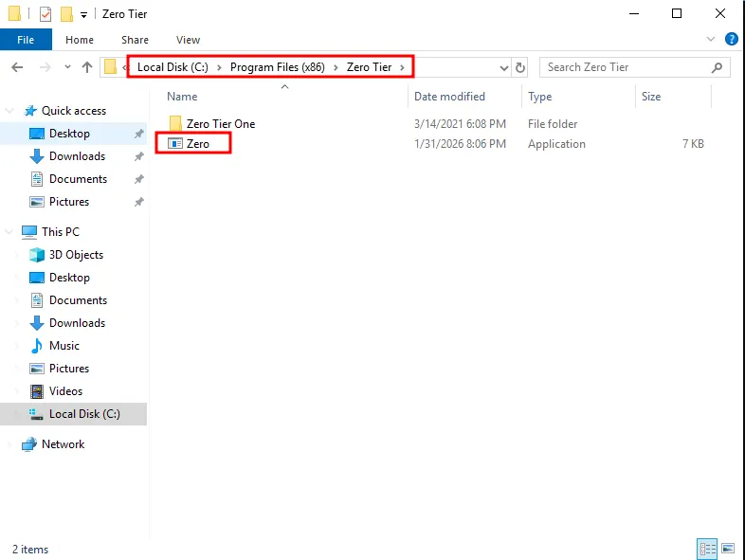Click the Search Zero Tier field
The image size is (745, 560).
coord(626,67)
